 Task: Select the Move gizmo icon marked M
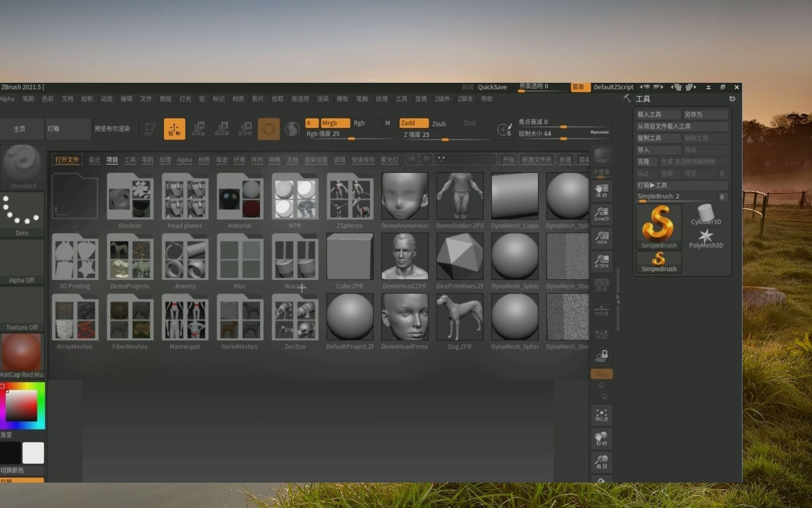click(199, 129)
